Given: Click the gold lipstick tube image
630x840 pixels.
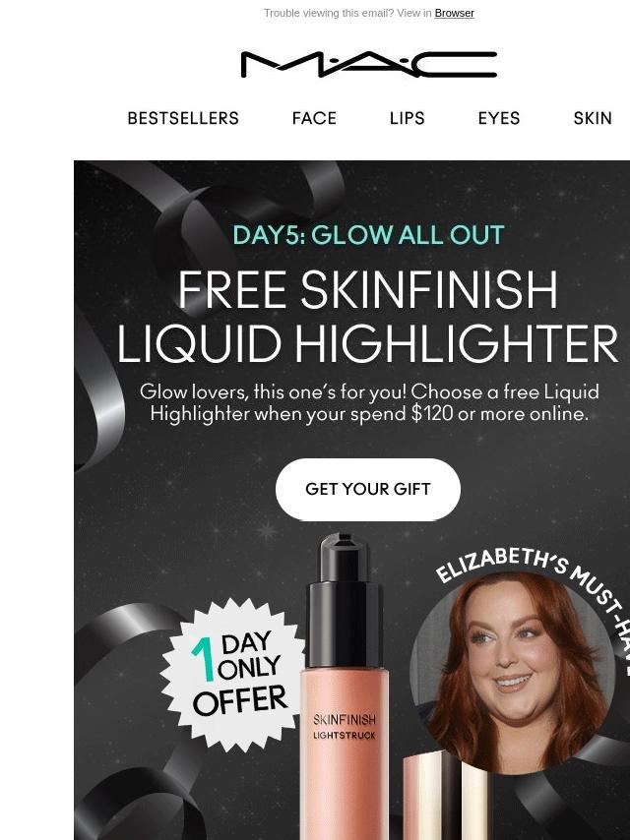Looking at the screenshot, I should coord(443,796).
